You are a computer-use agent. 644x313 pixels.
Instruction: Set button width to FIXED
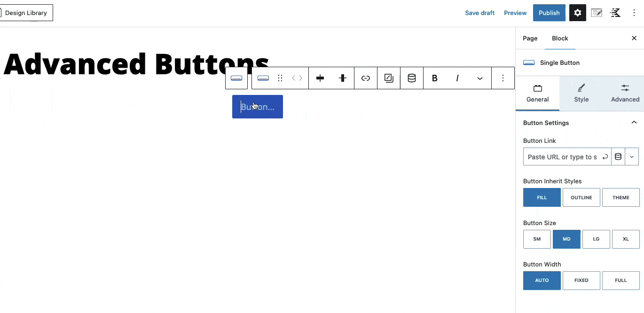coord(581,280)
